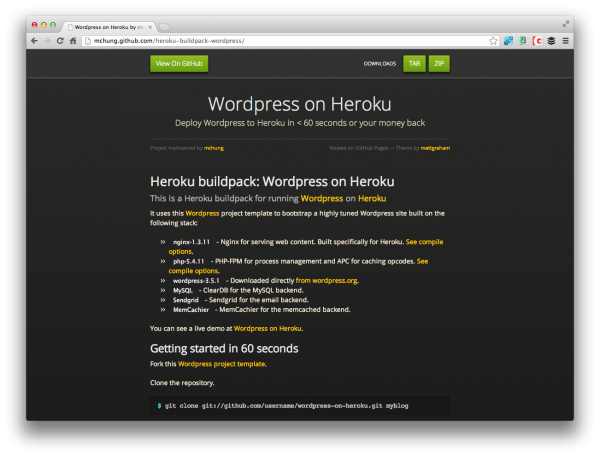The height and width of the screenshot is (457, 600).
Task: Follow the Wordpress link in the subtitle
Action: 322,198
